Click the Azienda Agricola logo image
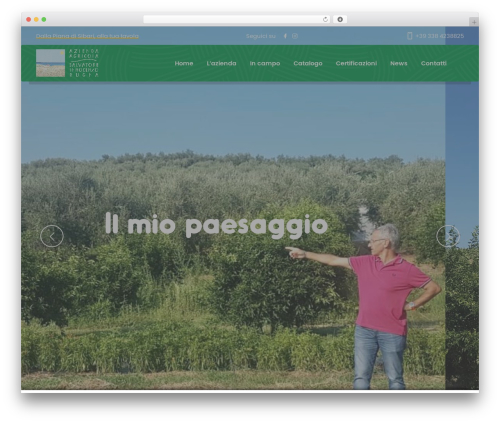500x423 pixels. 67,63
